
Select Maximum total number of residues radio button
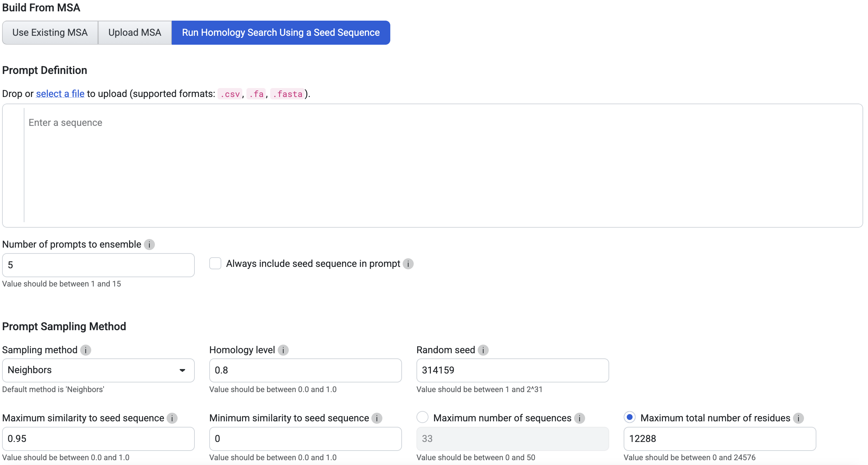coord(630,417)
